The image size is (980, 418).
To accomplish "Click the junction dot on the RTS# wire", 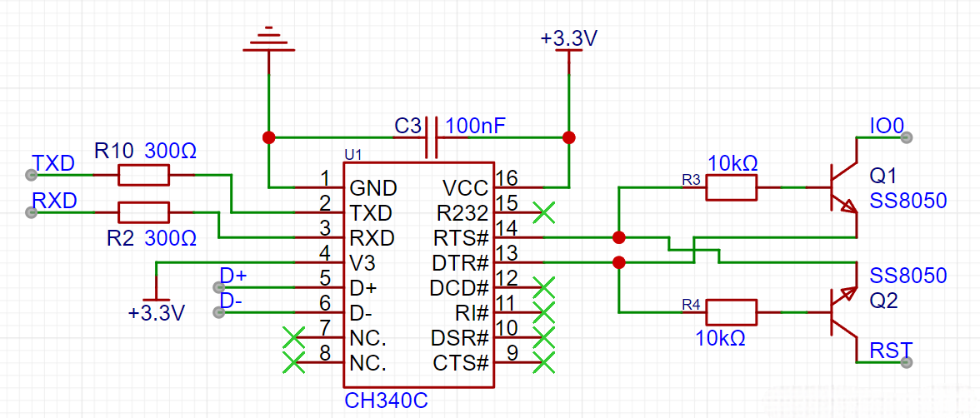I will (618, 237).
